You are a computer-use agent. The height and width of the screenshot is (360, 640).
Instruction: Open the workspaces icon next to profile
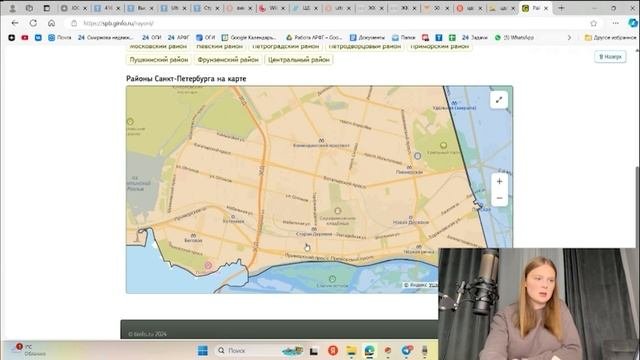tap(29, 8)
